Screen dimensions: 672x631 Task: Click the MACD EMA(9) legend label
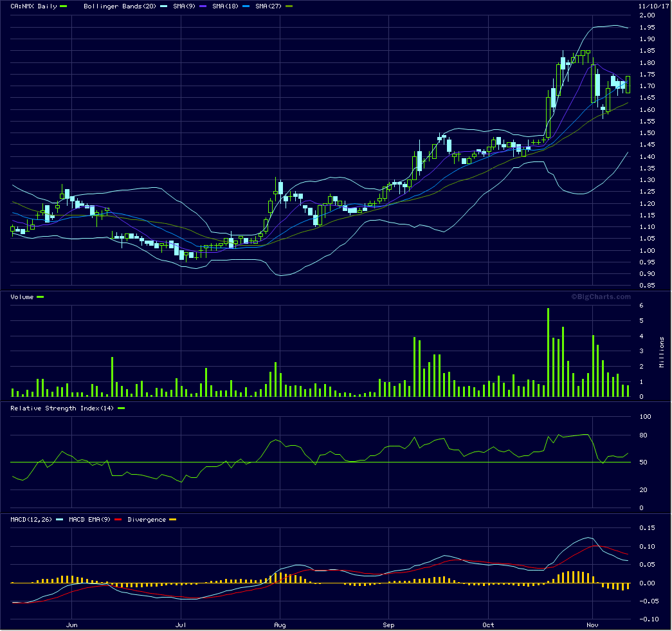tap(89, 519)
